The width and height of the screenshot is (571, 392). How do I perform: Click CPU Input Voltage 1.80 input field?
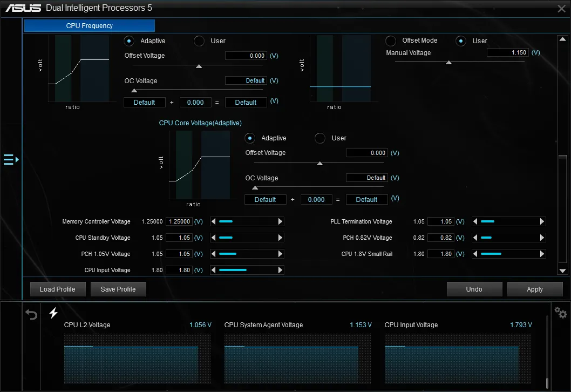tap(179, 270)
